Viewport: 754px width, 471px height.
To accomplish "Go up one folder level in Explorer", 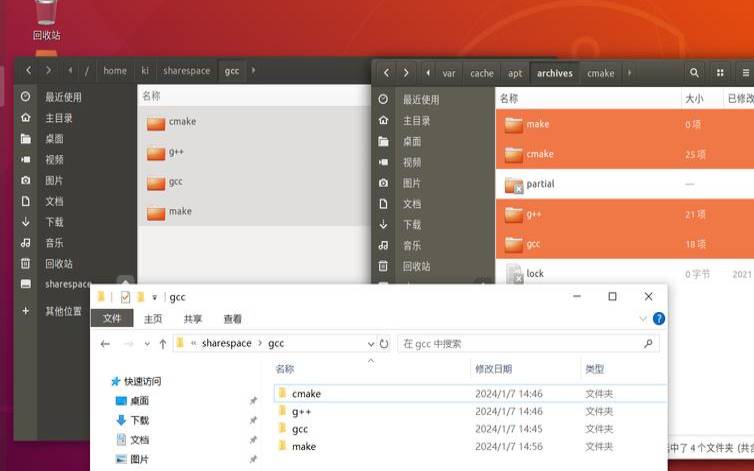I will coord(163,344).
